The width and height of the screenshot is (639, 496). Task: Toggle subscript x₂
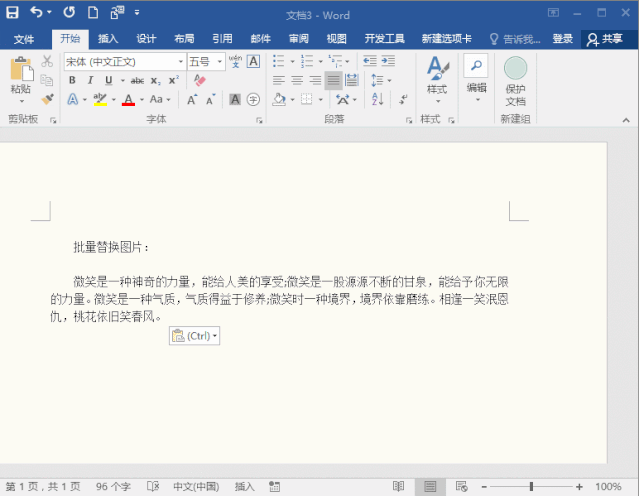tap(155, 80)
